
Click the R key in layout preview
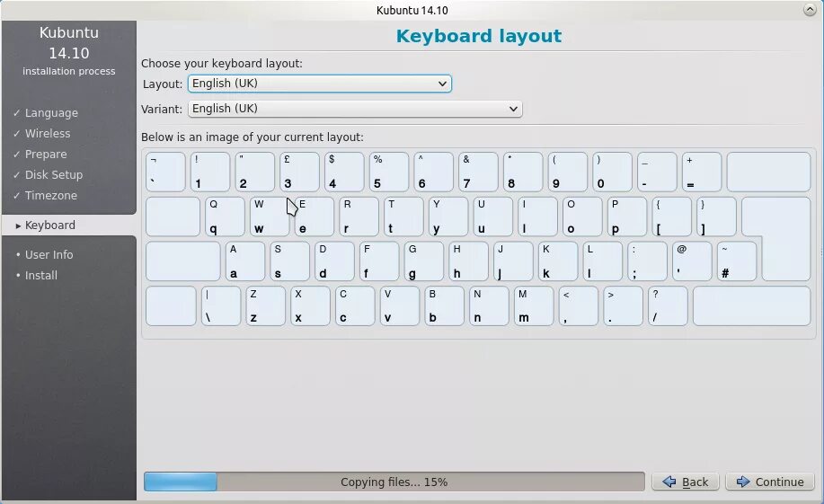point(359,217)
